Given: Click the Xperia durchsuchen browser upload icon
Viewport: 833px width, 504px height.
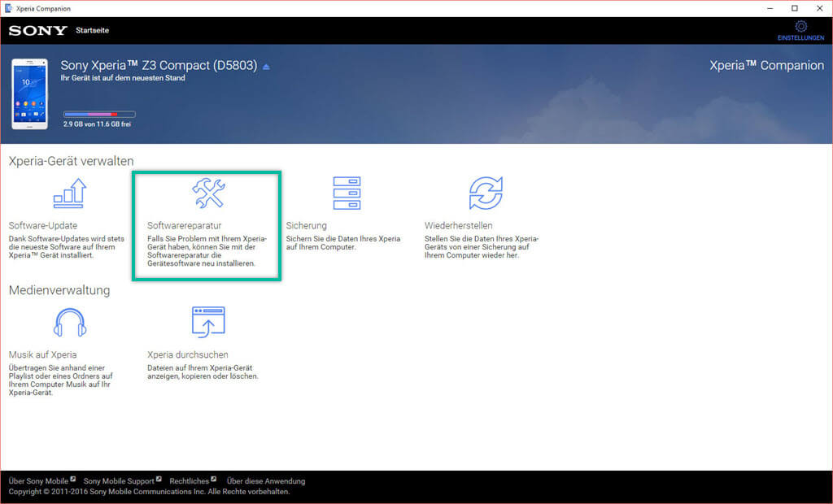Looking at the screenshot, I should pos(208,322).
